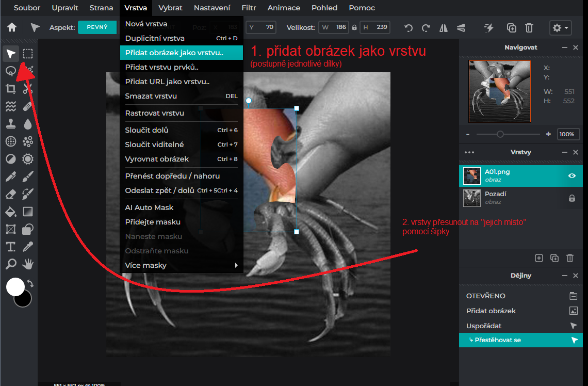Duplicate layer icon in options bar
Screen dimensions: 588x386
tap(512, 28)
